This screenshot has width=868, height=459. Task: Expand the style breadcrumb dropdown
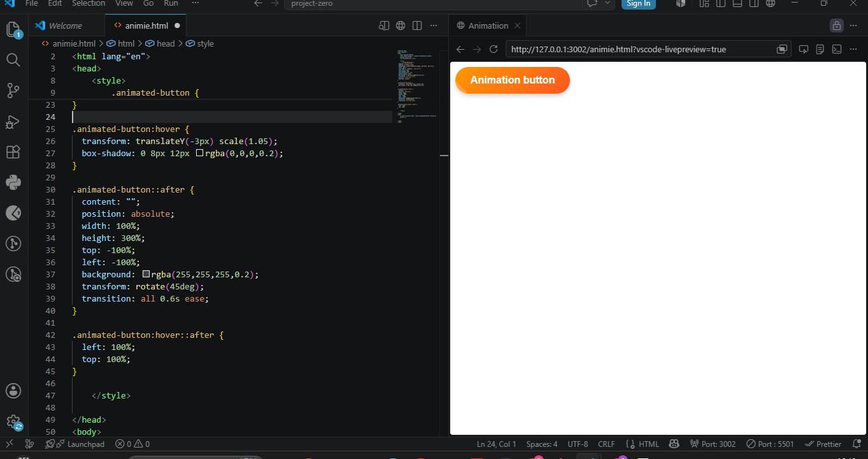(200, 43)
